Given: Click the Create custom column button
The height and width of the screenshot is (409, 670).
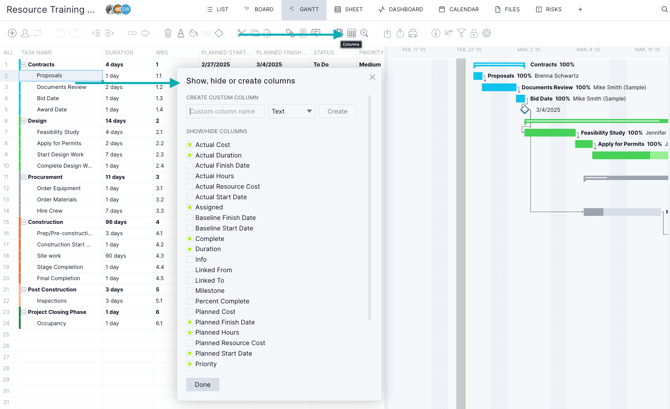Looking at the screenshot, I should click(x=338, y=111).
